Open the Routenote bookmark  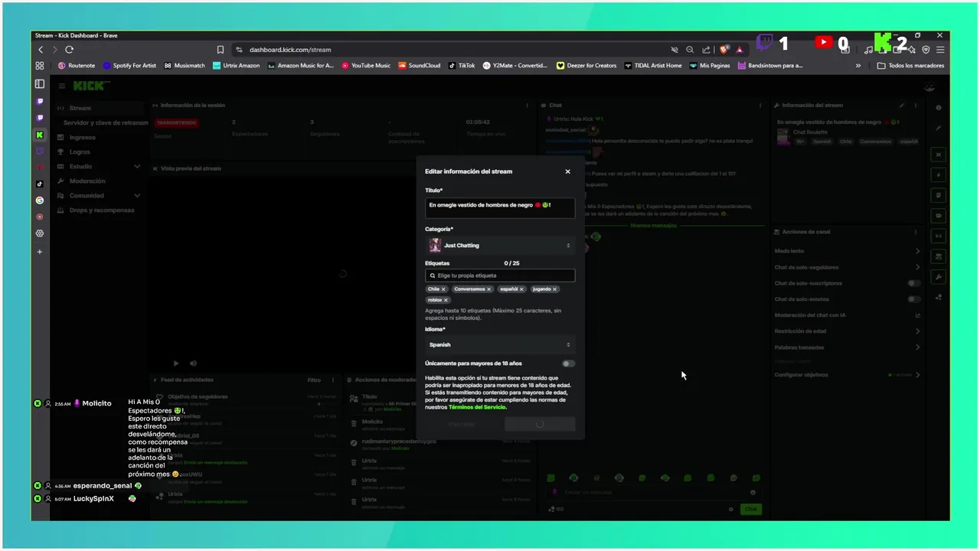point(77,66)
